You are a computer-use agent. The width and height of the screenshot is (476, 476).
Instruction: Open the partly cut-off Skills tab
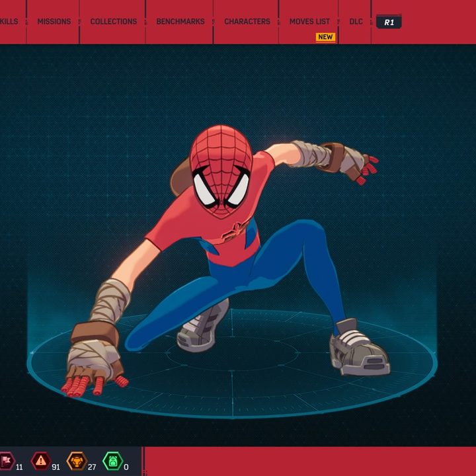[x=9, y=22]
